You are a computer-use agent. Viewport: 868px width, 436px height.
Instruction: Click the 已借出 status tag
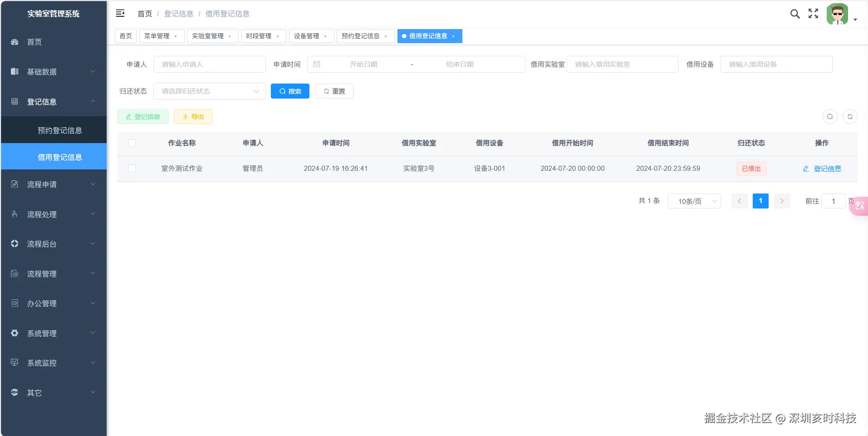point(751,168)
